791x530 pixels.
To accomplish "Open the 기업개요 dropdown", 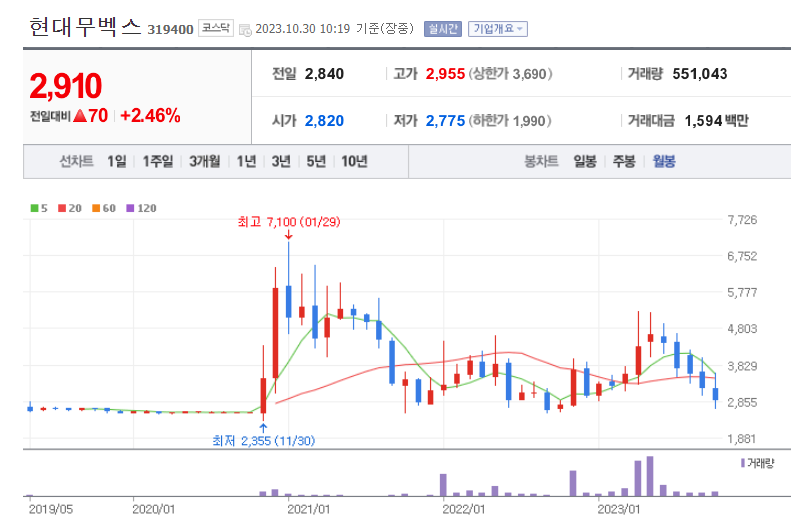I will click(x=498, y=29).
